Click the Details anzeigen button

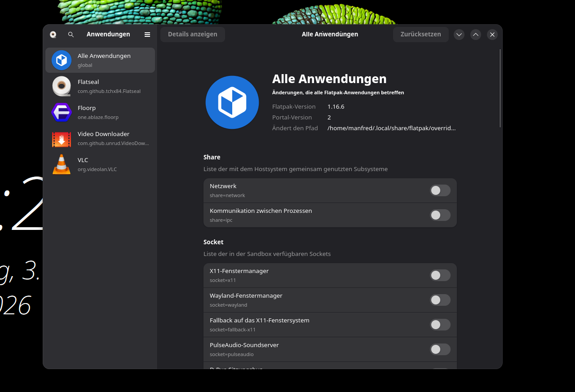(193, 35)
